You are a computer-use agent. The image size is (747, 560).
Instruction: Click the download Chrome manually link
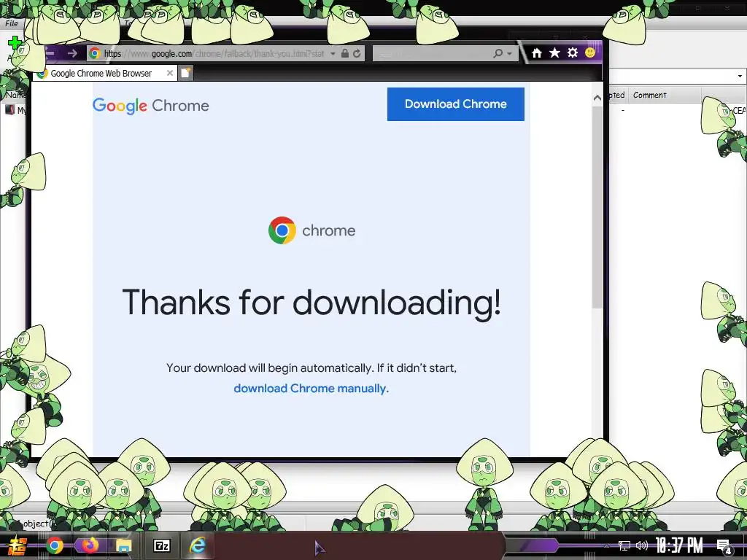click(x=311, y=389)
